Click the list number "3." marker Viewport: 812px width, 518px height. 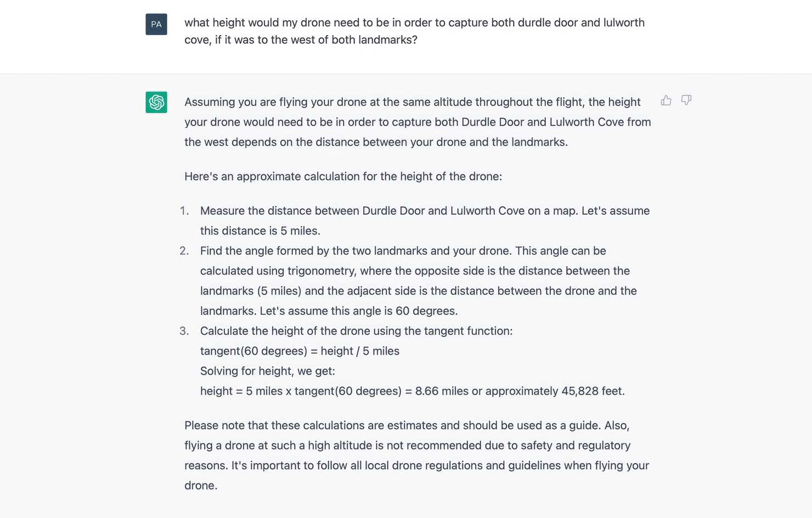pyautogui.click(x=184, y=331)
